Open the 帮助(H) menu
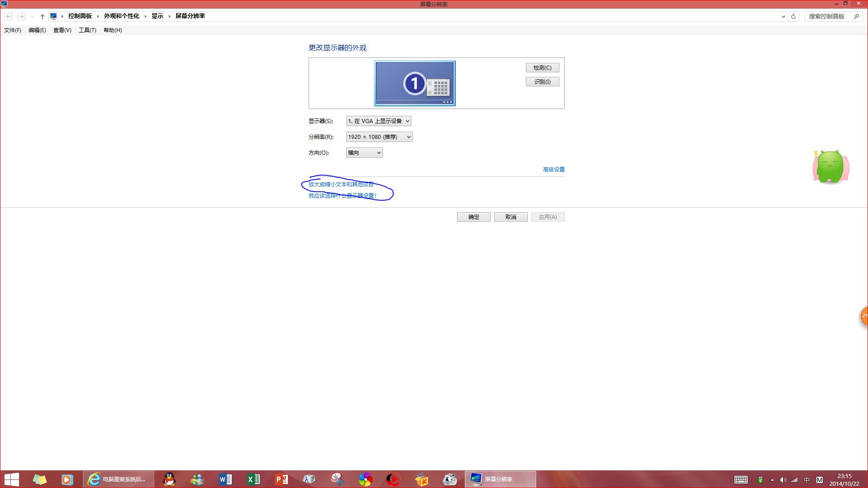This screenshot has height=488, width=868. 113,30
